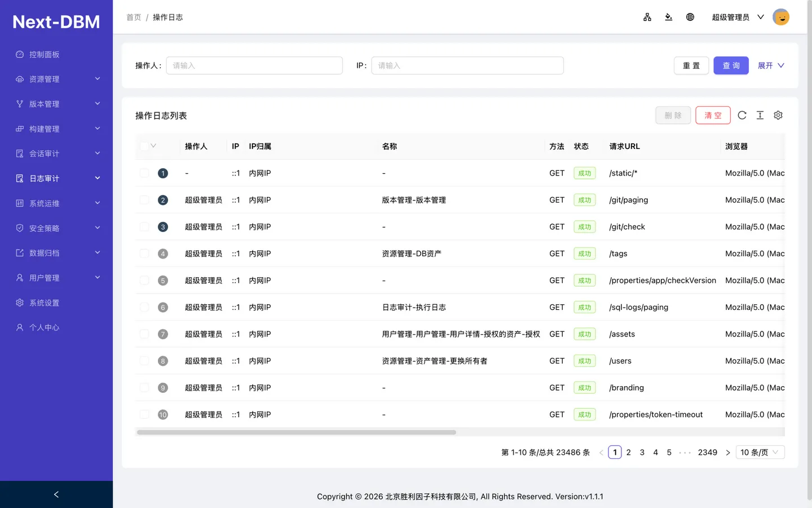Click the 删除 delete button
Screen dimensions: 812x508
click(673, 115)
